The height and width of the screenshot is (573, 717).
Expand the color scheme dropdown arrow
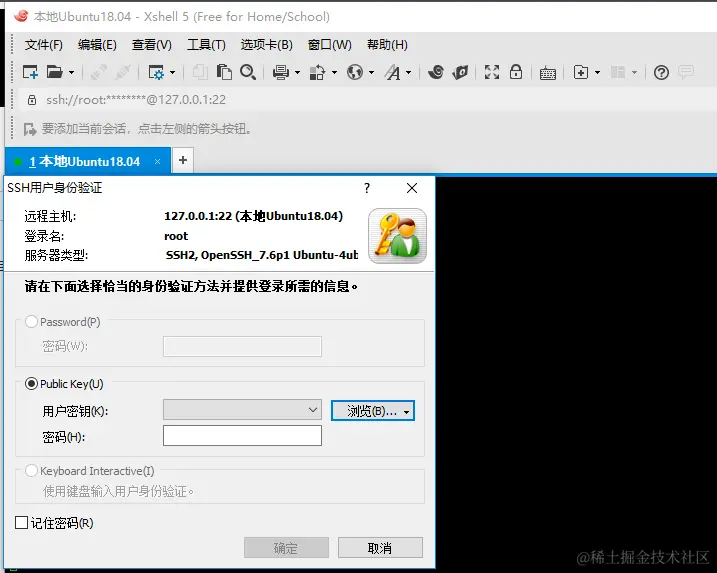pyautogui.click(x=334, y=72)
